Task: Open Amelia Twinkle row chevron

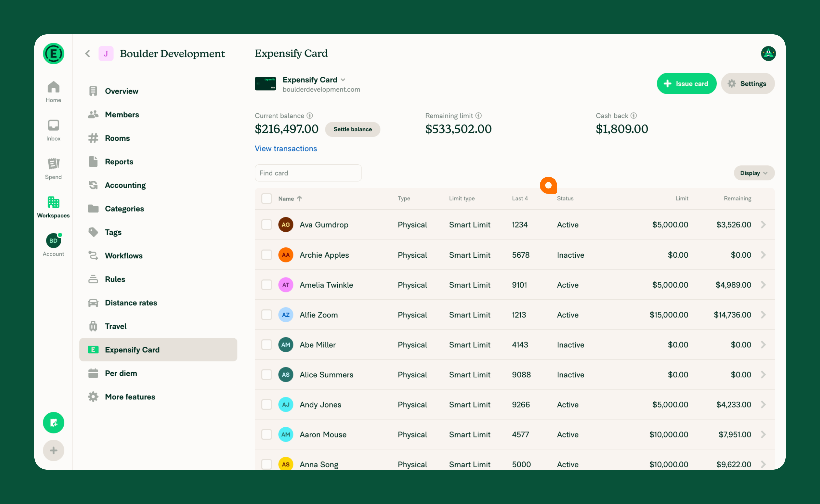Action: [763, 285]
